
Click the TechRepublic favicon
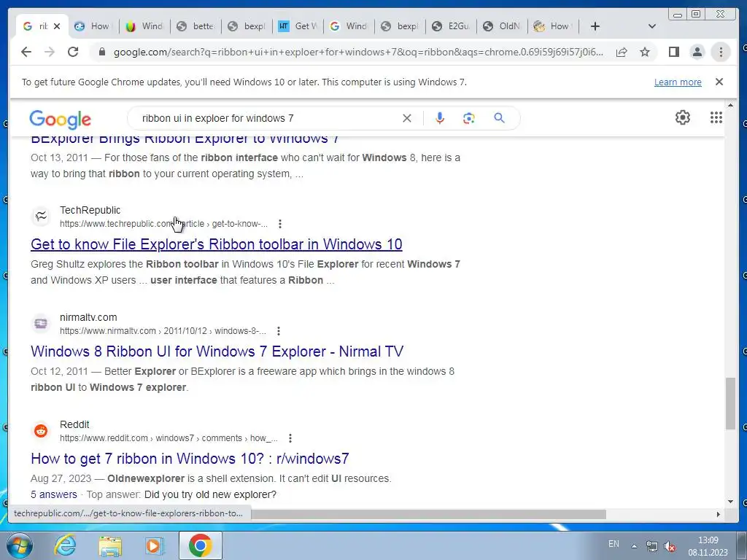coord(41,217)
